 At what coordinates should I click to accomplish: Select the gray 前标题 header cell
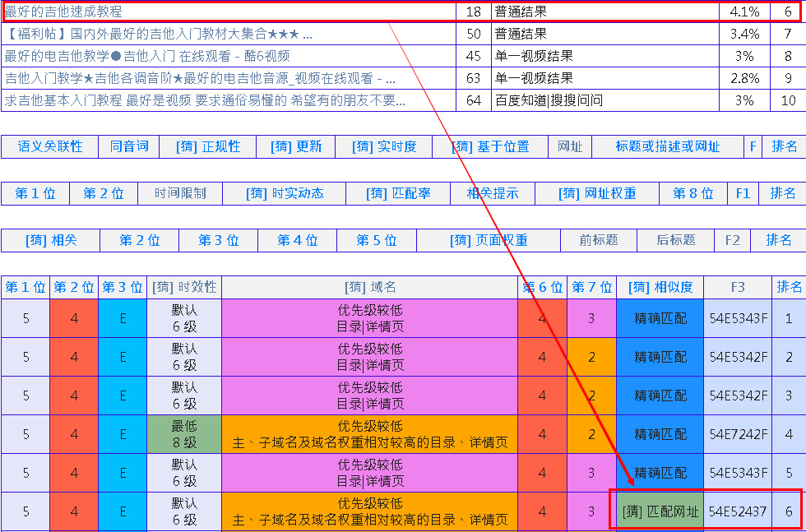tap(599, 240)
